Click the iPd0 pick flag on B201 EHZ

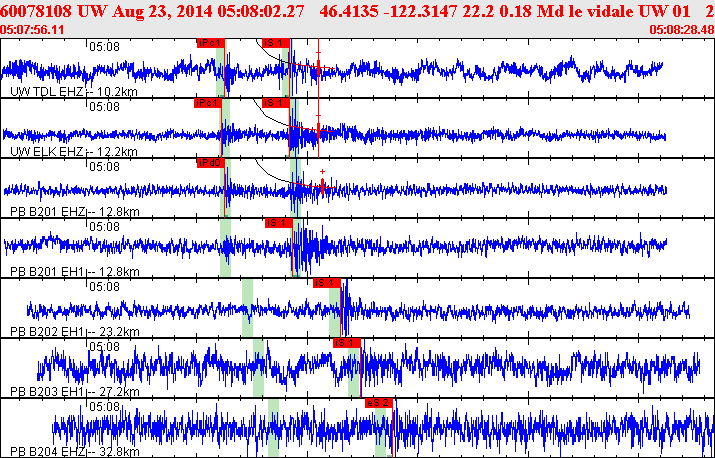point(211,163)
